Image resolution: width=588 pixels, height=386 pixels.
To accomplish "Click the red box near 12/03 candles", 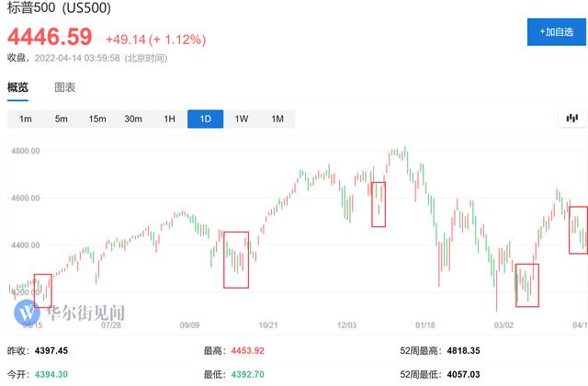I will [379, 204].
